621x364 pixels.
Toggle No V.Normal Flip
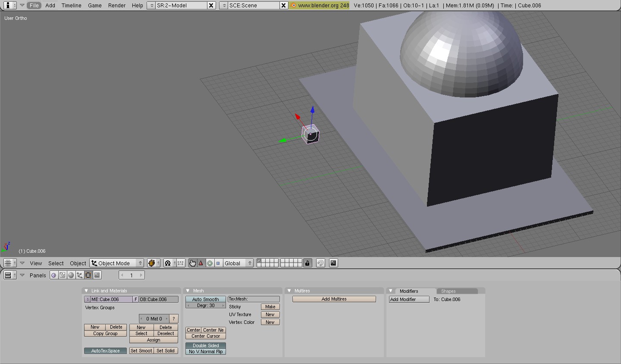point(206,351)
